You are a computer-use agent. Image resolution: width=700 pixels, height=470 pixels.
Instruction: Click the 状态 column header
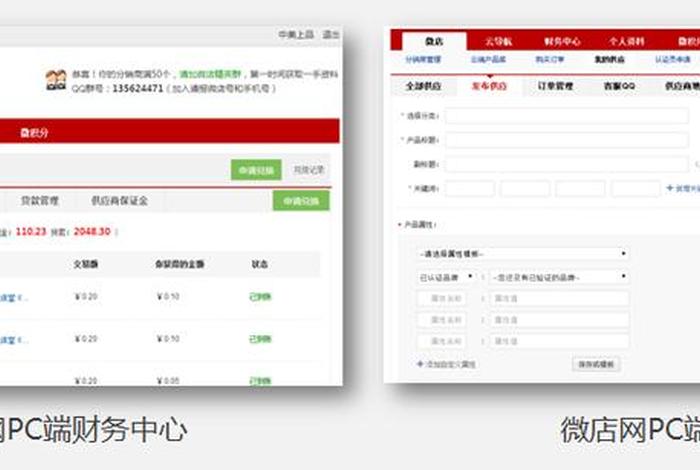(x=259, y=264)
